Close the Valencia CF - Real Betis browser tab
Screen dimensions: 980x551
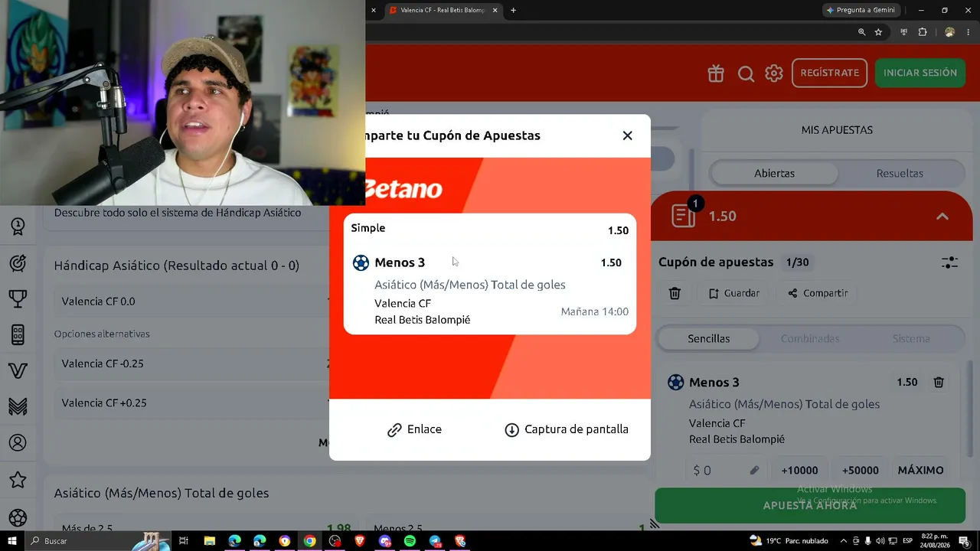(495, 10)
